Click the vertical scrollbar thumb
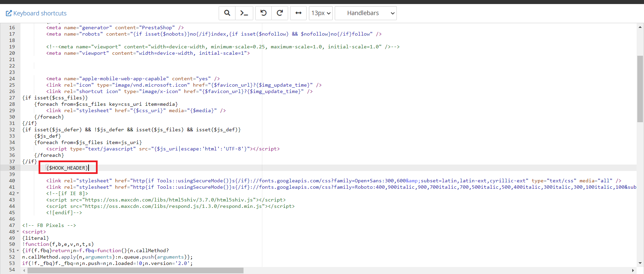644x274 pixels. click(640, 89)
